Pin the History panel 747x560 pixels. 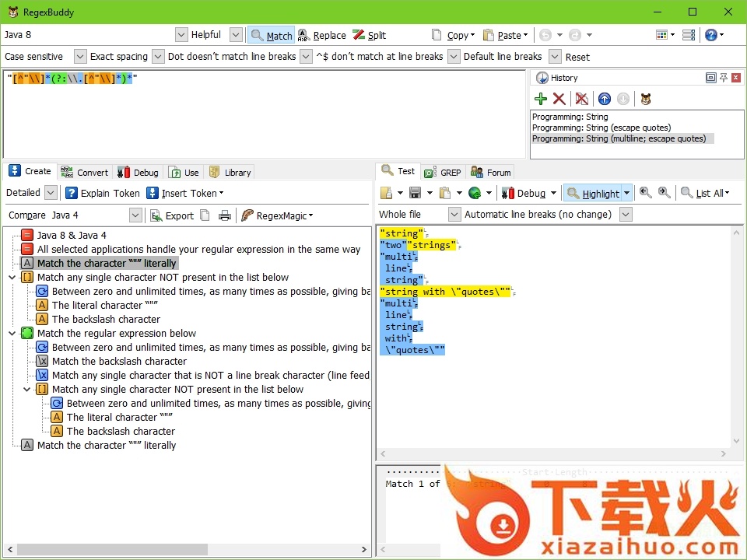pyautogui.click(x=724, y=78)
